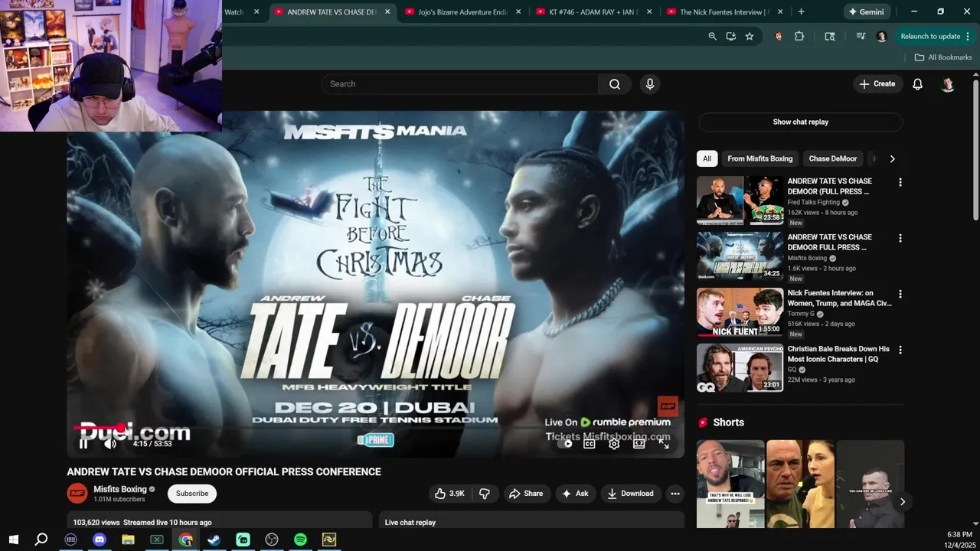980x551 pixels.
Task: Start voice search with microphone icon
Action: coord(650,84)
